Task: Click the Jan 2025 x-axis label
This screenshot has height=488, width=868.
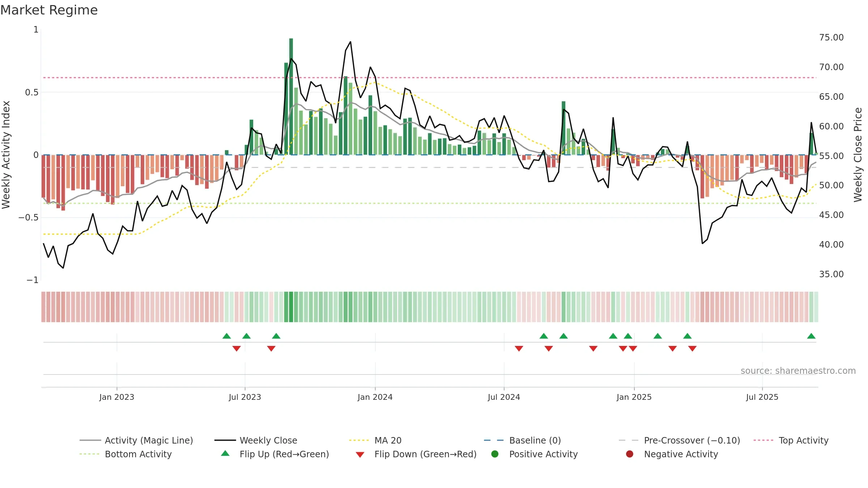Action: (x=634, y=397)
